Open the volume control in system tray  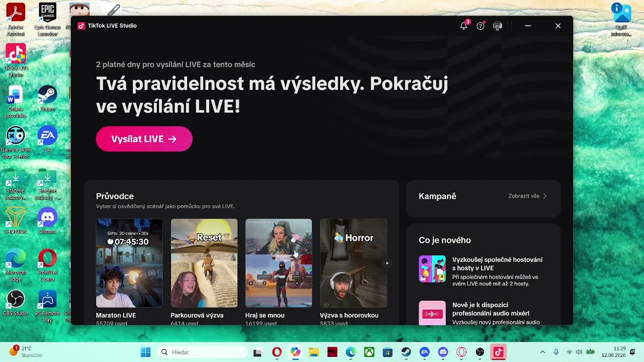point(579,352)
